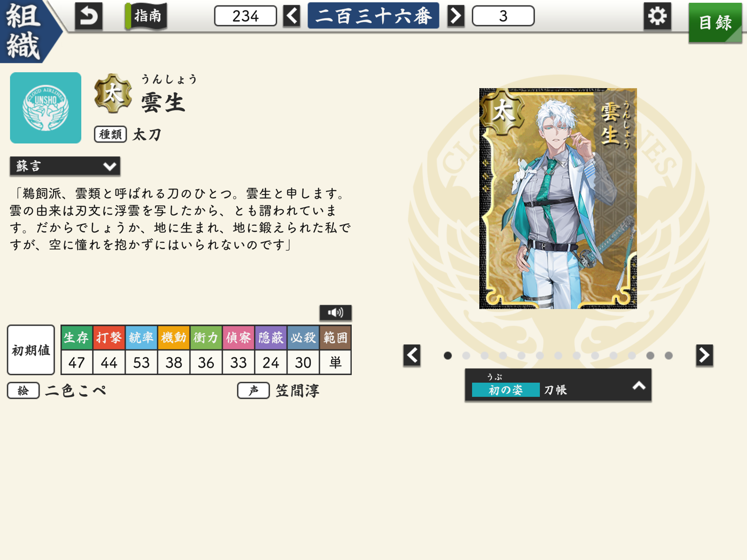Play the voice line speaker icon

pos(335,313)
